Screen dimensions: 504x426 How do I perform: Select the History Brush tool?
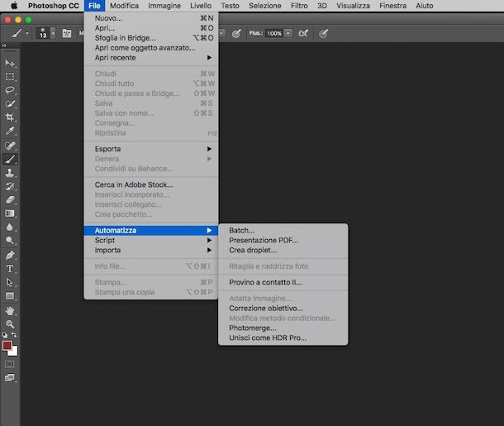click(10, 186)
